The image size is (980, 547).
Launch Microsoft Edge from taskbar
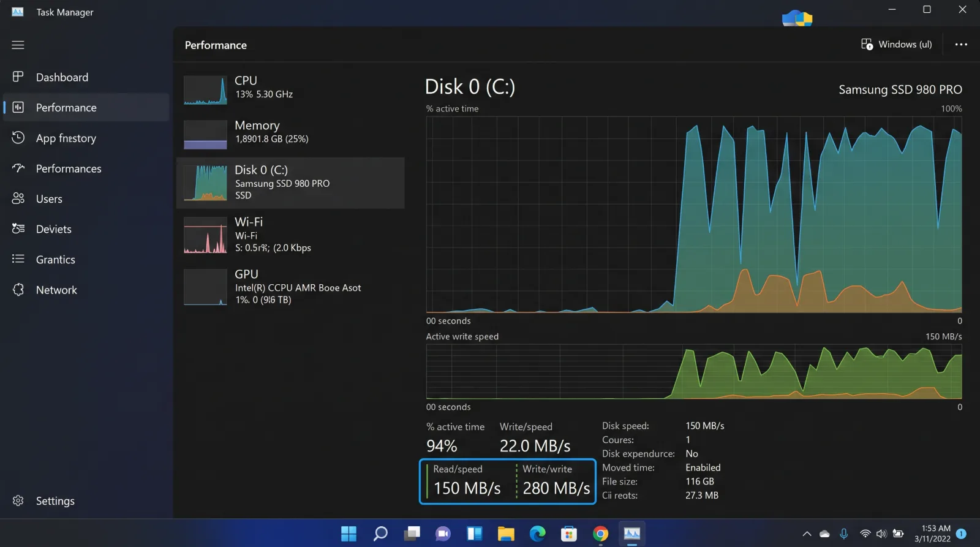pyautogui.click(x=538, y=534)
